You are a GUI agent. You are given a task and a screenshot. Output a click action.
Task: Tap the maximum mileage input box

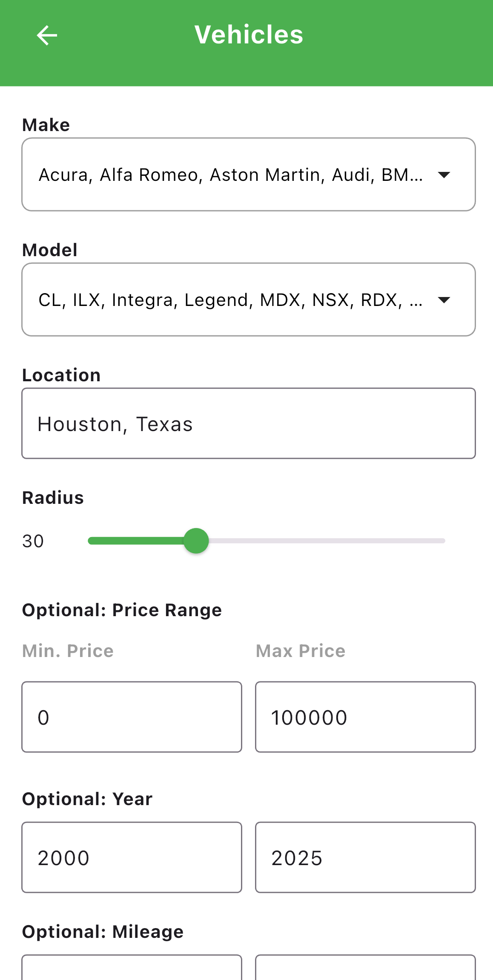365,968
